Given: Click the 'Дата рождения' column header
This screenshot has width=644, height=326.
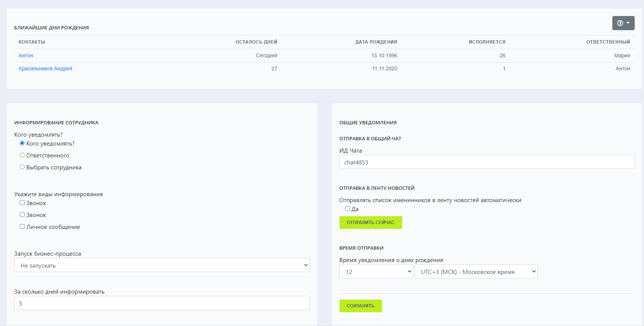Looking at the screenshot, I should tap(376, 42).
